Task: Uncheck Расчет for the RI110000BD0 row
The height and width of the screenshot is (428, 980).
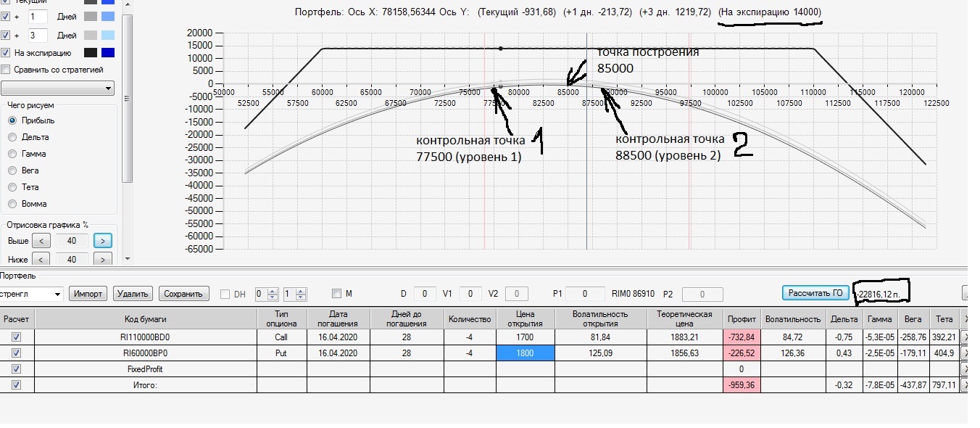Action: [17, 337]
